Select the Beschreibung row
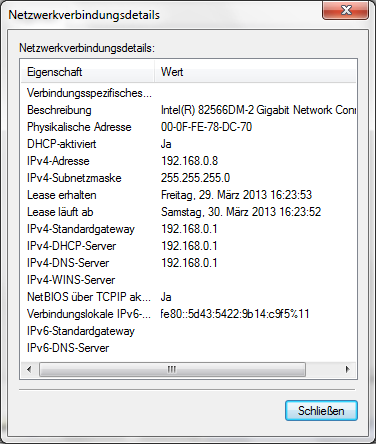Image resolution: width=376 pixels, height=444 pixels. coord(189,110)
